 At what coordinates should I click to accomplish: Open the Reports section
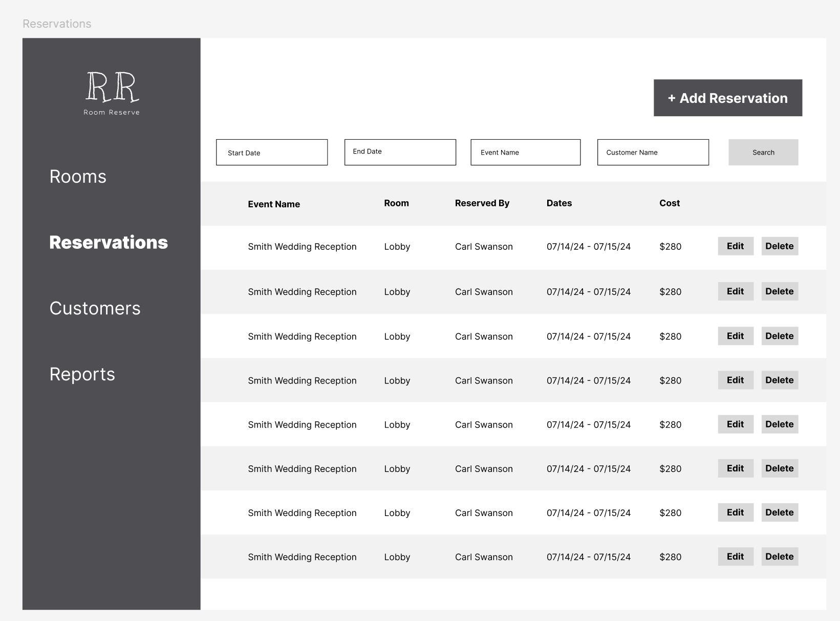(x=82, y=374)
